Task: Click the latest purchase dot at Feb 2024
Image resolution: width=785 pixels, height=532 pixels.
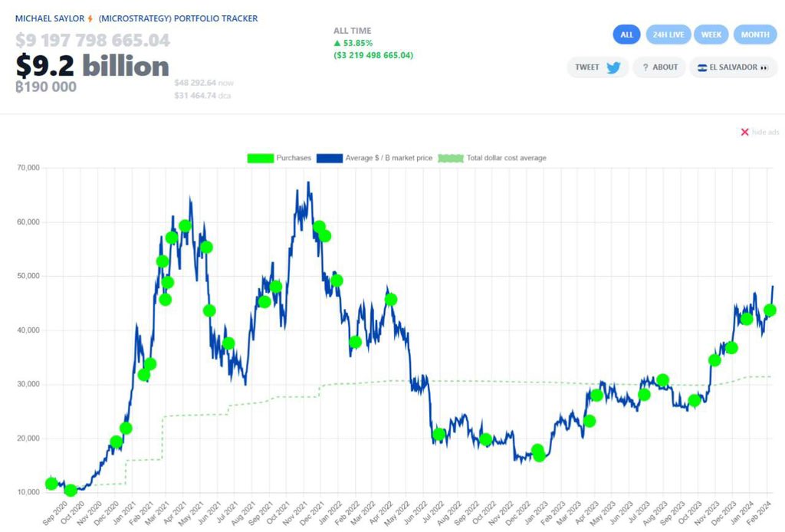Action: pos(770,310)
